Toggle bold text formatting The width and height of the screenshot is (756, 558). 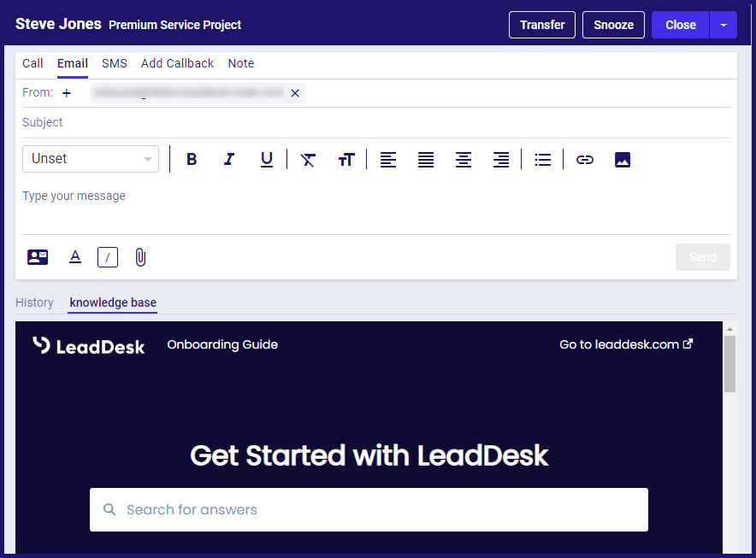point(192,159)
